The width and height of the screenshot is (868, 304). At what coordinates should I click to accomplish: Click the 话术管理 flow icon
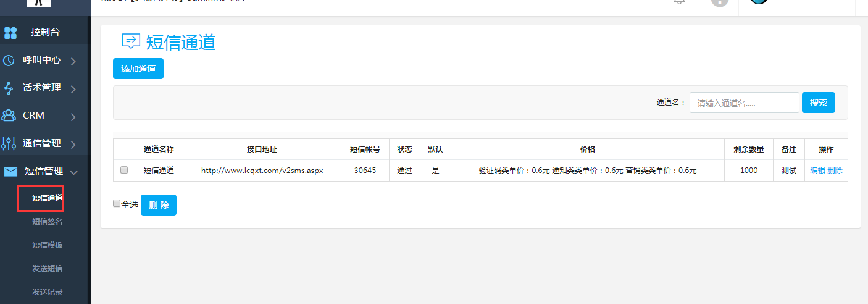[9, 88]
